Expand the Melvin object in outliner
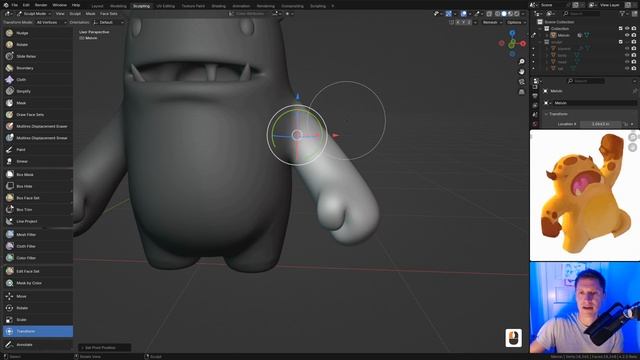 click(x=547, y=36)
